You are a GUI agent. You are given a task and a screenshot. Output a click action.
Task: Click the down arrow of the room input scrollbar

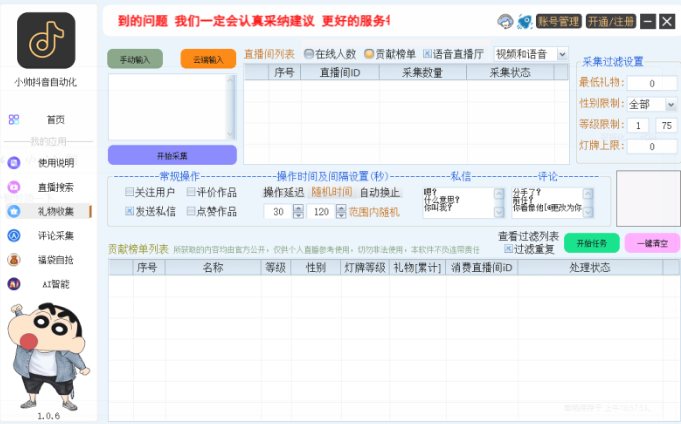pos(230,134)
